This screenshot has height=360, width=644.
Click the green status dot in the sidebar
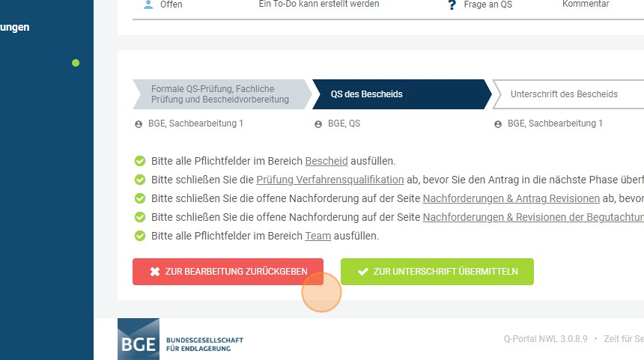point(76,63)
